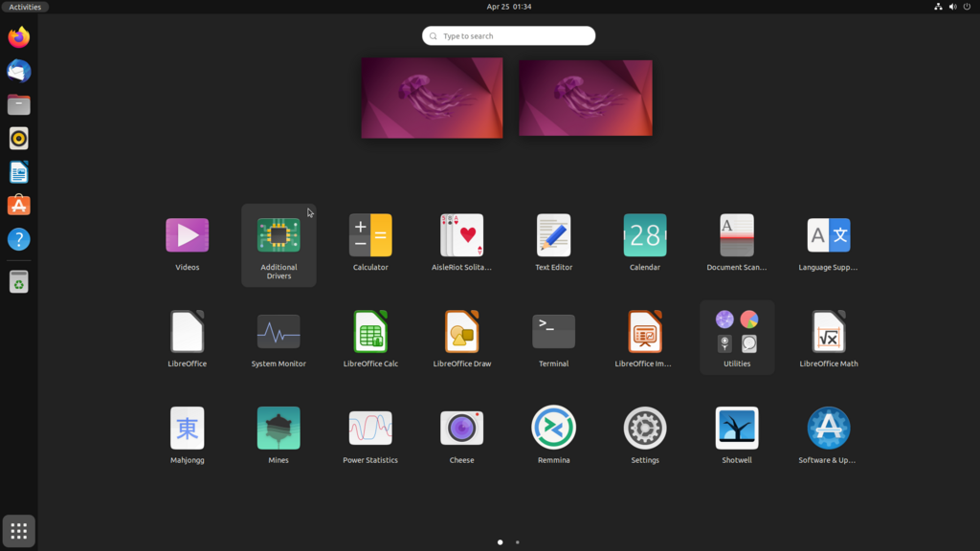Screen dimensions: 980x551
Task: Click the Type to search field
Action: point(508,35)
